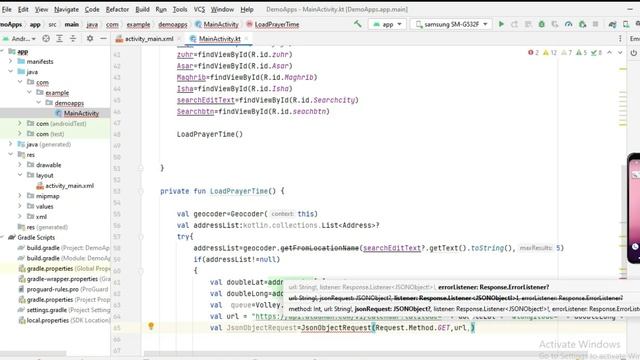Click the Stop square icon in the toolbar
The width and height of the screenshot is (640, 360).
596,24
